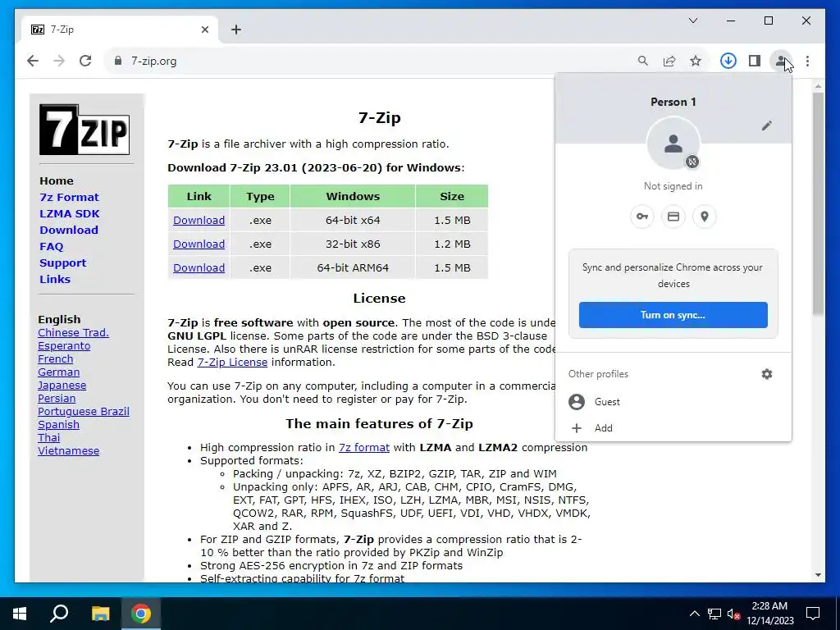The width and height of the screenshot is (840, 630).
Task: Open Chrome three-dot menu
Action: (x=807, y=61)
